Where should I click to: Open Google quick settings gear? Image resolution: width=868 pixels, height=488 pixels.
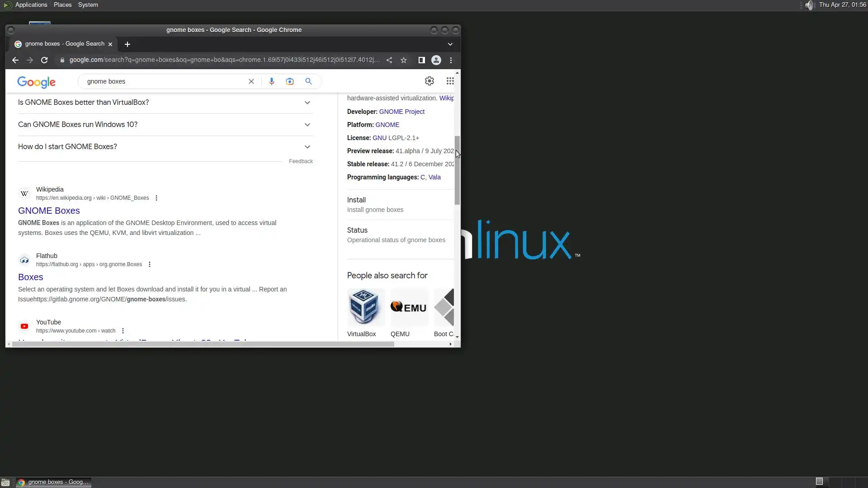click(x=429, y=81)
